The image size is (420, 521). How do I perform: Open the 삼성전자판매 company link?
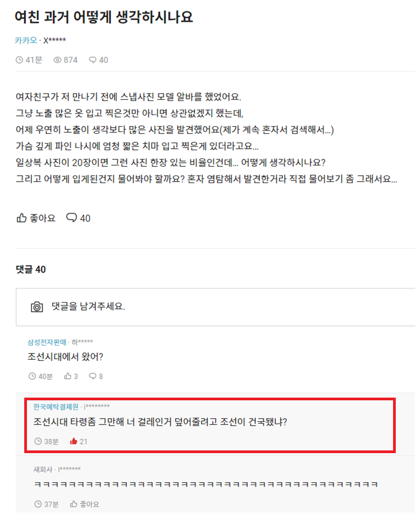pyautogui.click(x=47, y=342)
